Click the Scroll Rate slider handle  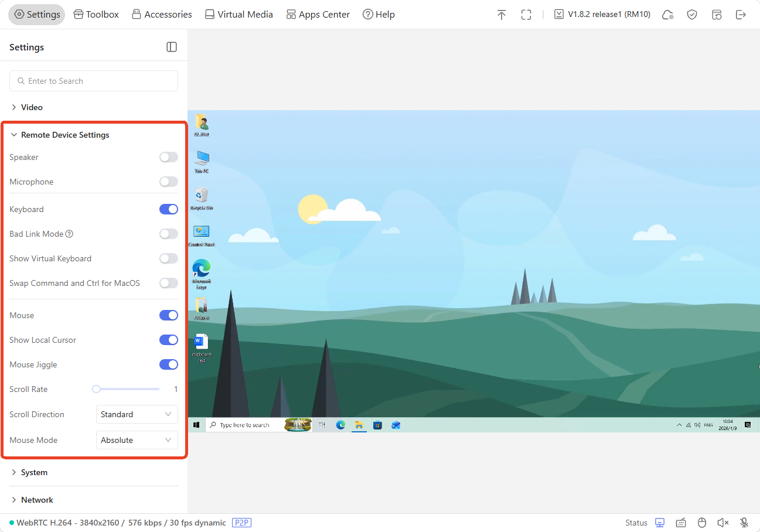[96, 389]
